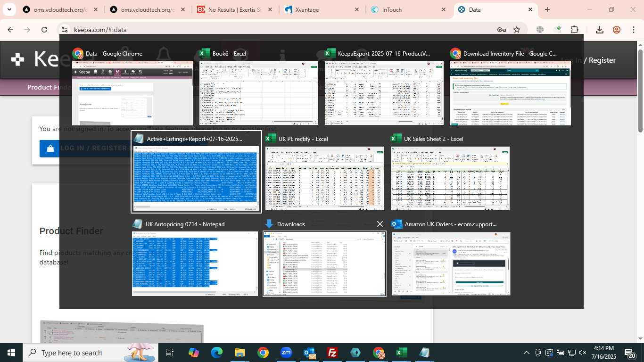
Task: Switch to the InTouch tab
Action: point(408,9)
